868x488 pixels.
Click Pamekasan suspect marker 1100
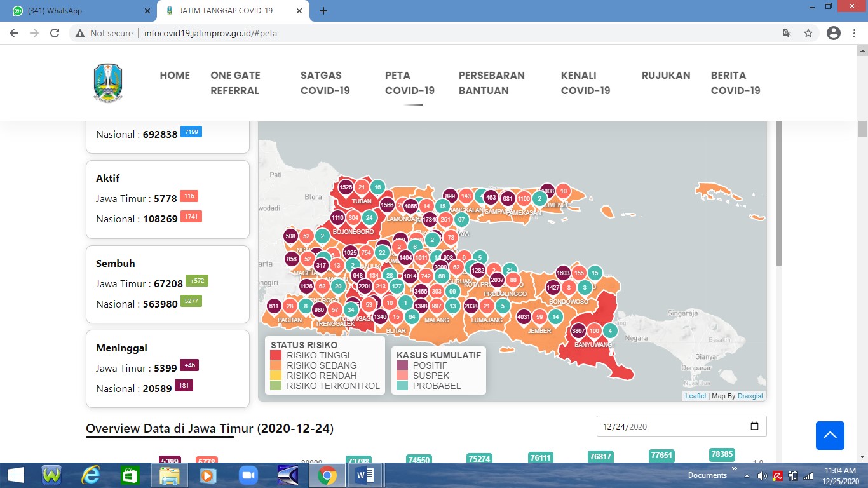(x=524, y=198)
